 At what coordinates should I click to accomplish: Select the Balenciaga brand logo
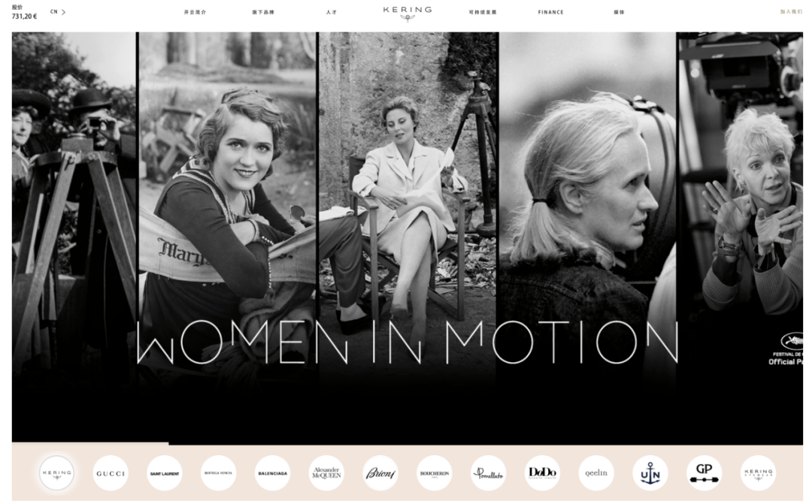pos(272,473)
